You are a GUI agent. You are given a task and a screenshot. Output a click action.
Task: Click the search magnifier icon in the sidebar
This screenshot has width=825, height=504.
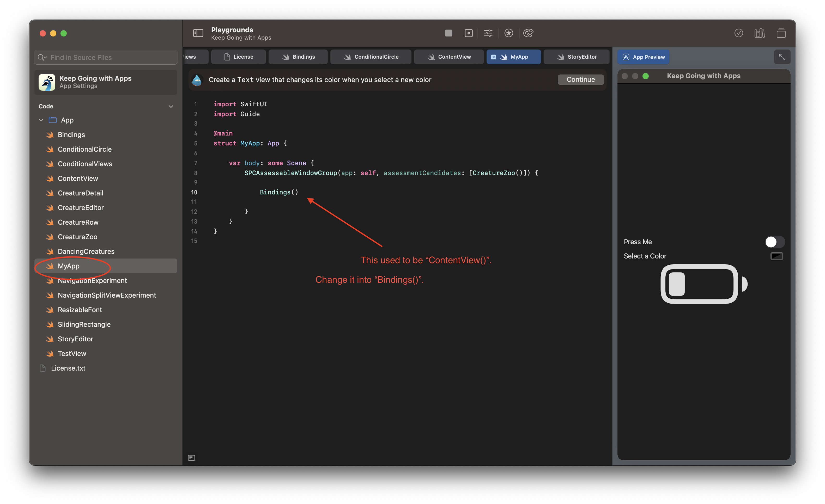coord(42,57)
